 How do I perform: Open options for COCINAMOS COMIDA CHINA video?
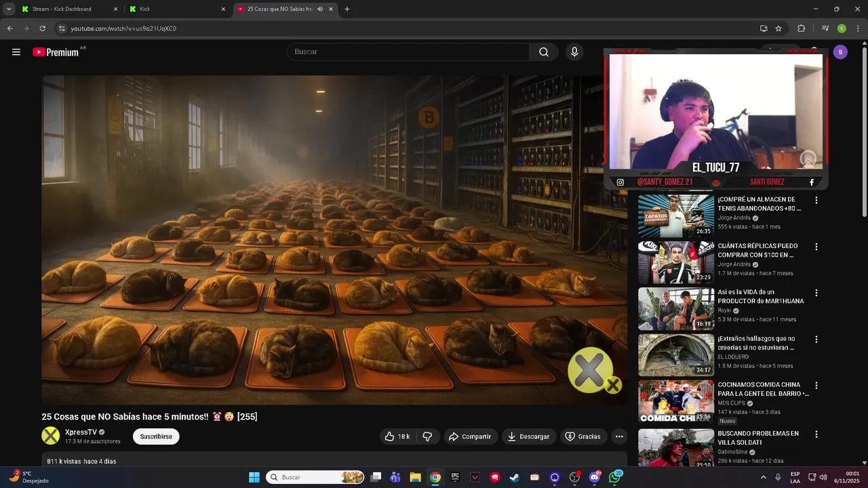[816, 386]
